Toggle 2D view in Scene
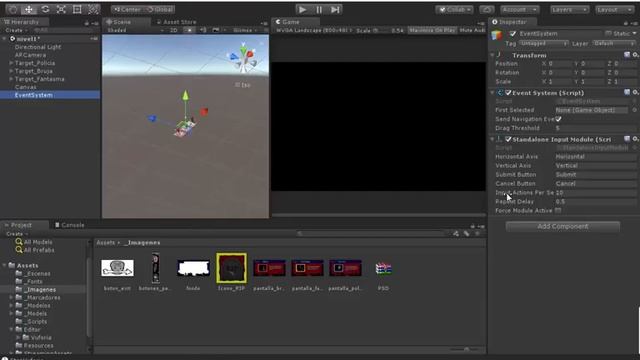The height and width of the screenshot is (360, 640). point(174,30)
